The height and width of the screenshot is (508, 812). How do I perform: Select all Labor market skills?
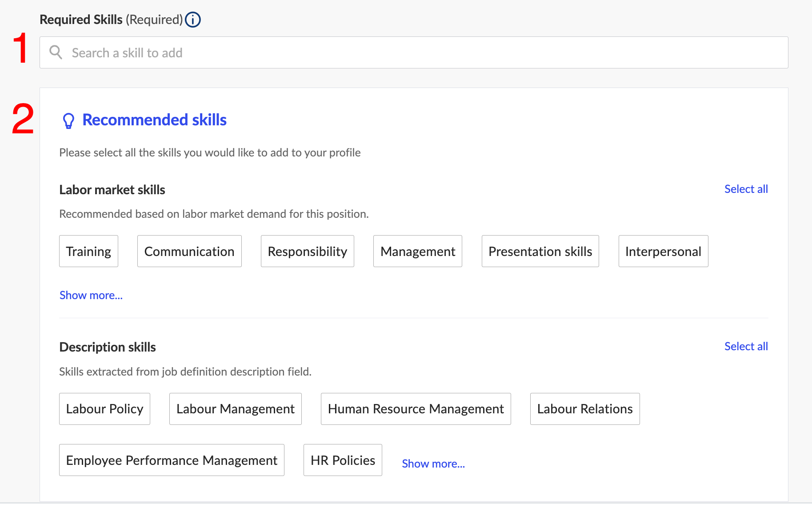pos(746,189)
